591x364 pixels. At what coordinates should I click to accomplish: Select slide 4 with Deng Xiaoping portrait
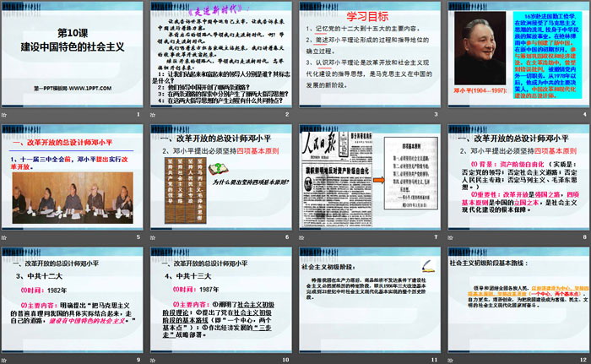coord(518,55)
